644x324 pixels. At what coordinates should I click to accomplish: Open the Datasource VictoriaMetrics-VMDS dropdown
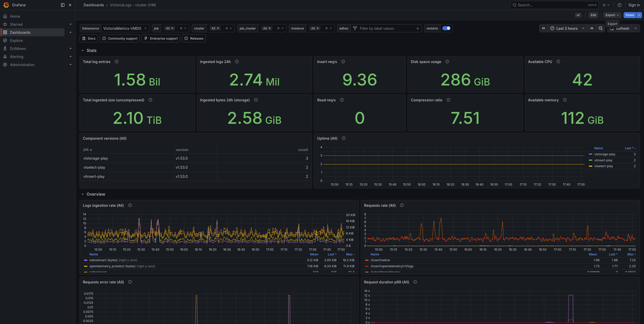coord(125,28)
